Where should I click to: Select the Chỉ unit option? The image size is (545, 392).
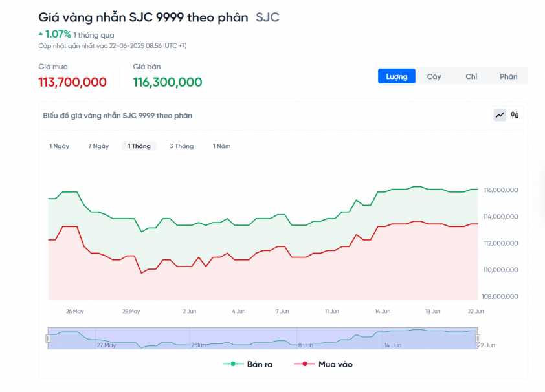click(x=471, y=76)
